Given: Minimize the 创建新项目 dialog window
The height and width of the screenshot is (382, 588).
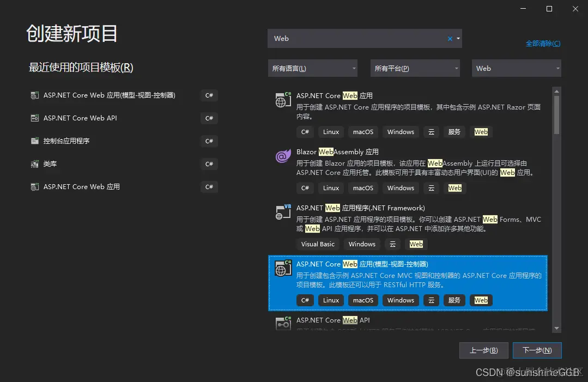Looking at the screenshot, I should [x=523, y=9].
